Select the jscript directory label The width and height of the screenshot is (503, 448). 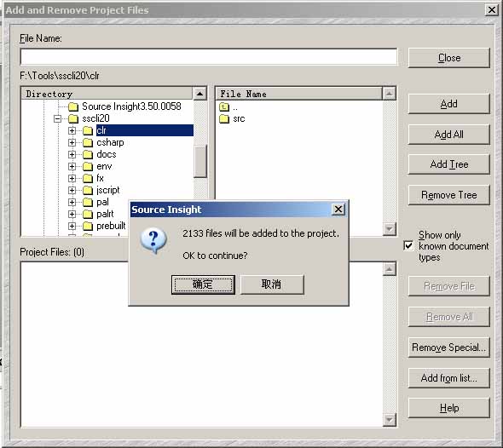click(x=107, y=190)
